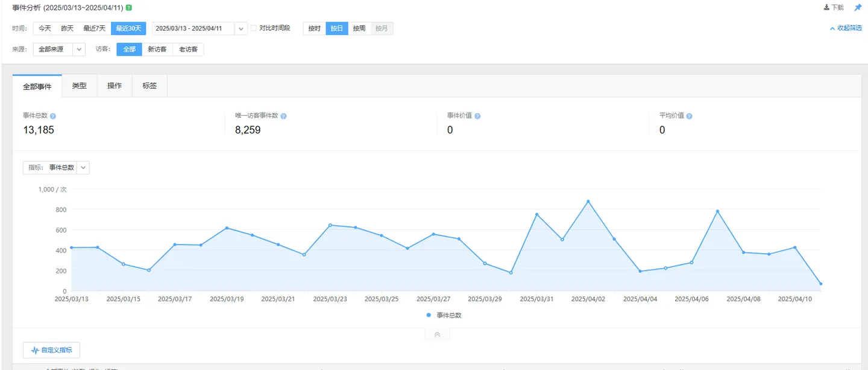
Task: Click the 2025/03/27 axis label
Action: 433,299
